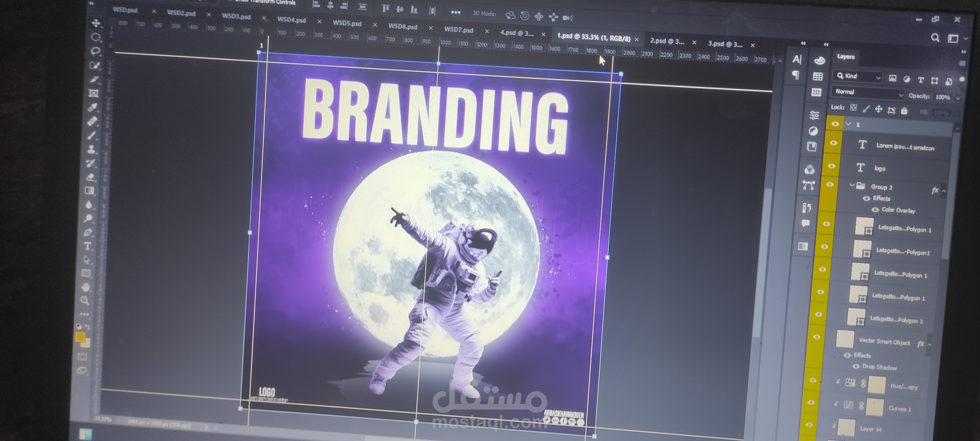Select the Gradient tool
Screen dimensions: 980x441
point(90,191)
